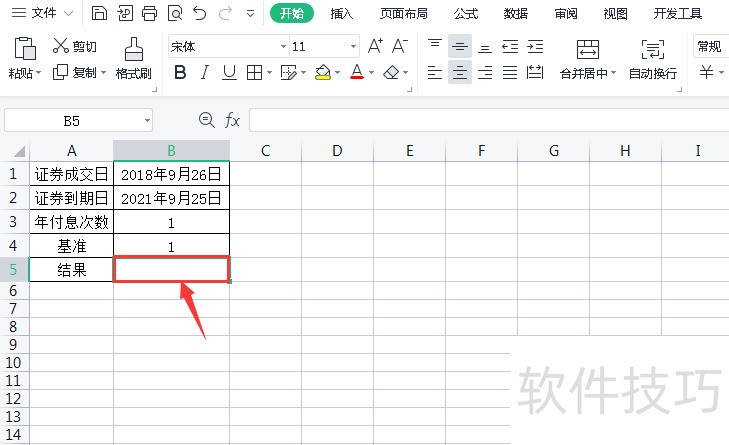729x445 pixels.
Task: Expand the Paste (粘贴) options arrow
Action: pyautogui.click(x=39, y=73)
